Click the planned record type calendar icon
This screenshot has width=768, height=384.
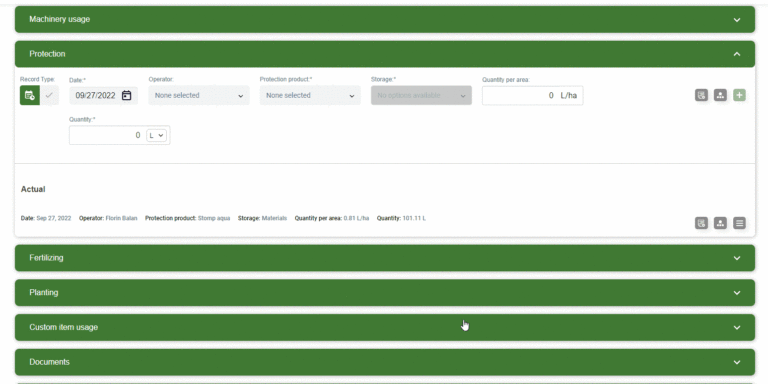pos(29,96)
